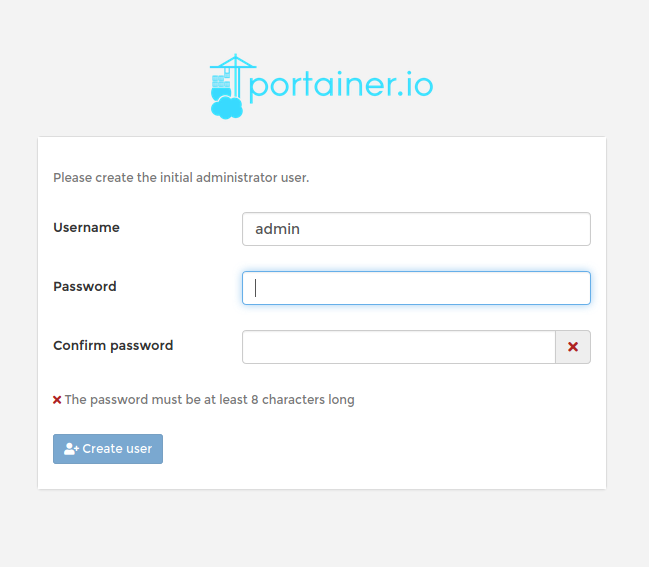Click empty white panel space right of Create user

click(380, 449)
